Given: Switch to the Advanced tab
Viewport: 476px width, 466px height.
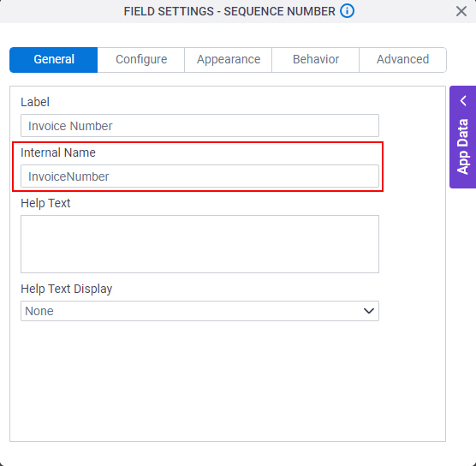Looking at the screenshot, I should click(x=403, y=60).
